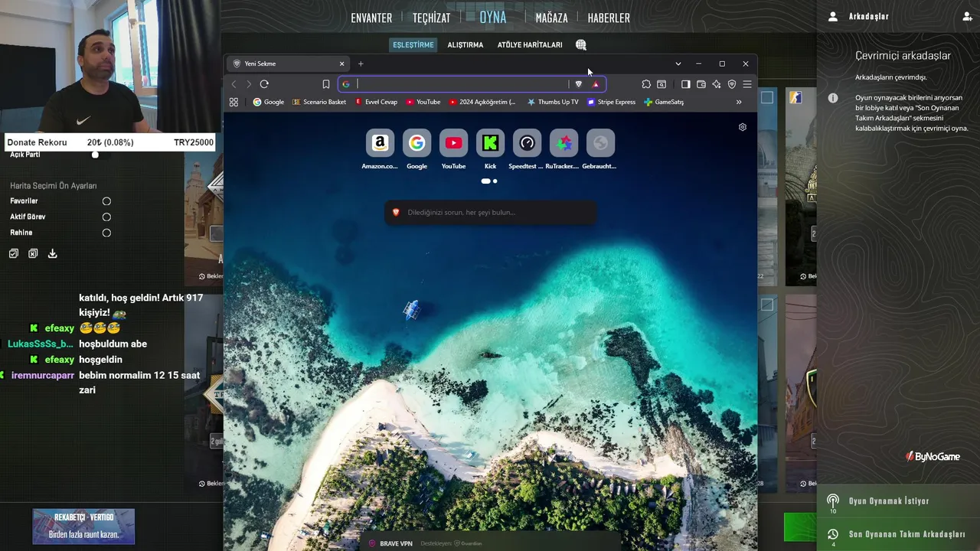The height and width of the screenshot is (551, 980).
Task: Select the Rehine preset radio
Action: point(106,233)
